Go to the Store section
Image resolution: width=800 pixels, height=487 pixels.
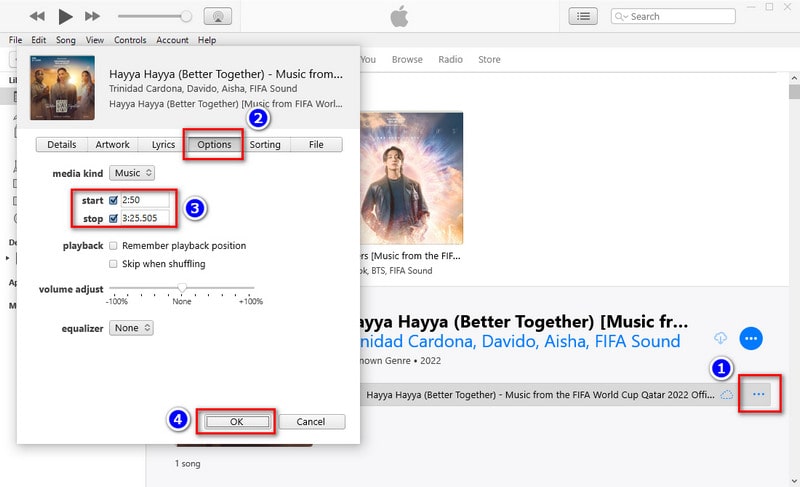point(489,59)
